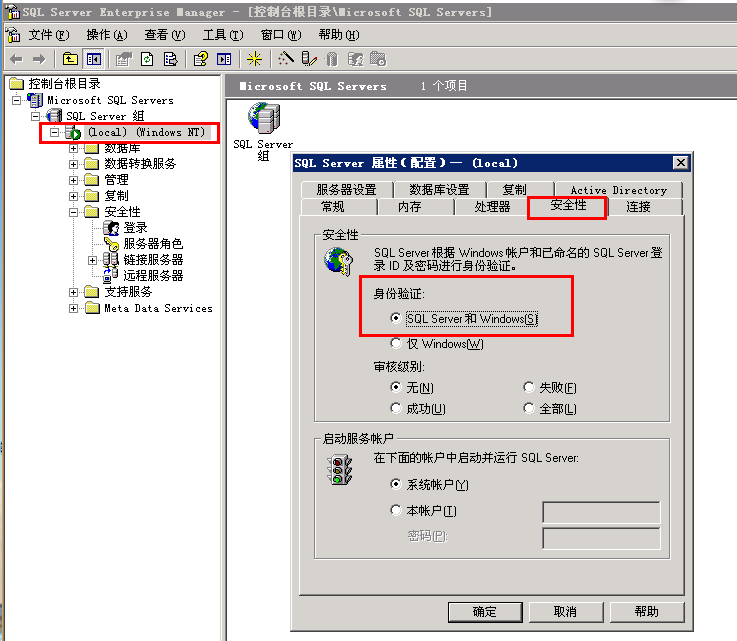Image resolution: width=737 pixels, height=641 pixels.
Task: Switch to the Active Directory tab
Action: tap(618, 190)
